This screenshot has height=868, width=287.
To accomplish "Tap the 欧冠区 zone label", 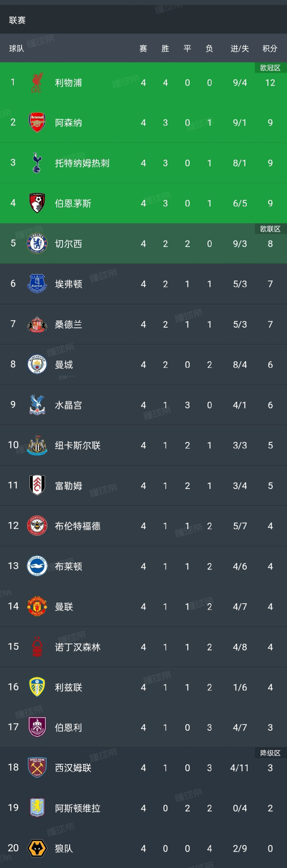I will pos(271,68).
